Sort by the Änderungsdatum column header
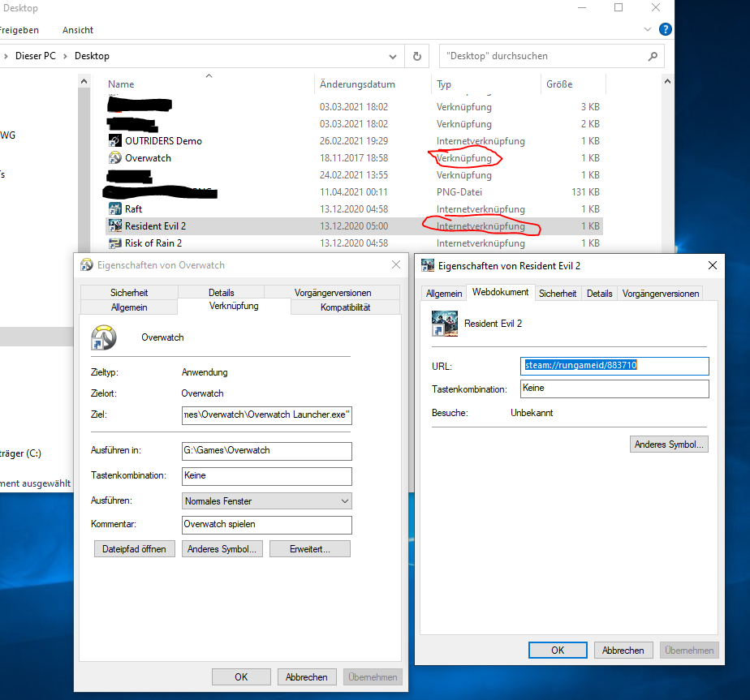Screen dimensions: 750x700 tap(357, 84)
